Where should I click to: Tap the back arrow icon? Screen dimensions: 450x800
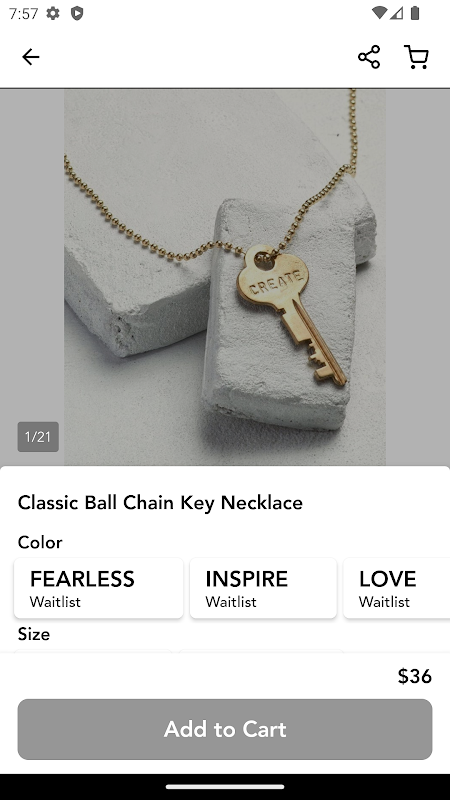pos(31,57)
